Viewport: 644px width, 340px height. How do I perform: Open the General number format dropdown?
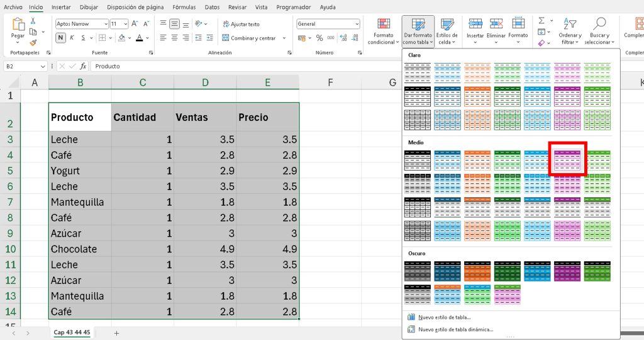[x=357, y=24]
